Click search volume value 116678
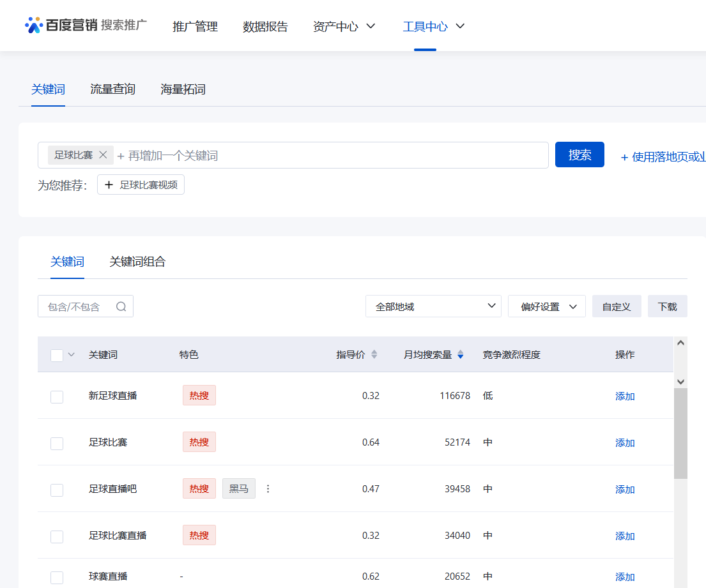The height and width of the screenshot is (588, 706). coord(455,395)
